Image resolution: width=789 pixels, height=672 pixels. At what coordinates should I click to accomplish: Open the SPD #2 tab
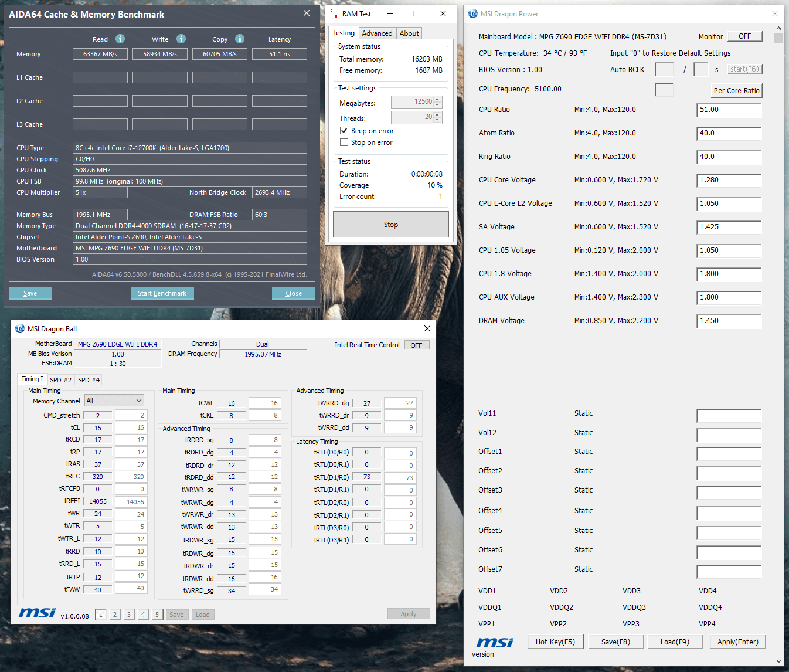[60, 380]
